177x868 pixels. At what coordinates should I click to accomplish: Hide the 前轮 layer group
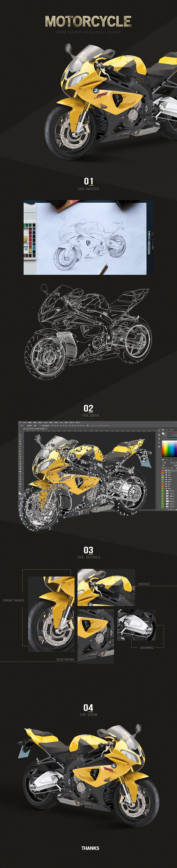tap(162, 482)
